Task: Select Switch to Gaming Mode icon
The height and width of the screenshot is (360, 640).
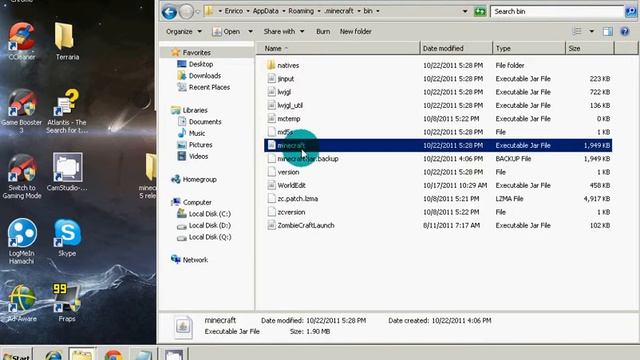Action: tap(22, 176)
